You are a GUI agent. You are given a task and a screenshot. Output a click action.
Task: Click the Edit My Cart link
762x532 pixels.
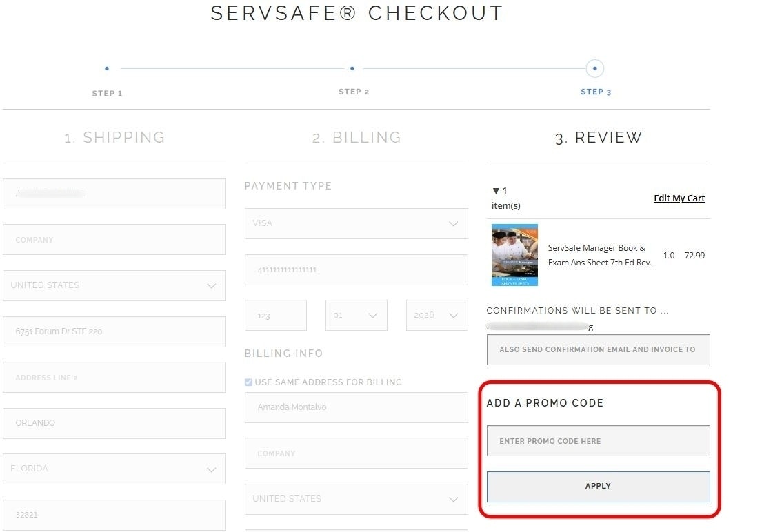[679, 198]
